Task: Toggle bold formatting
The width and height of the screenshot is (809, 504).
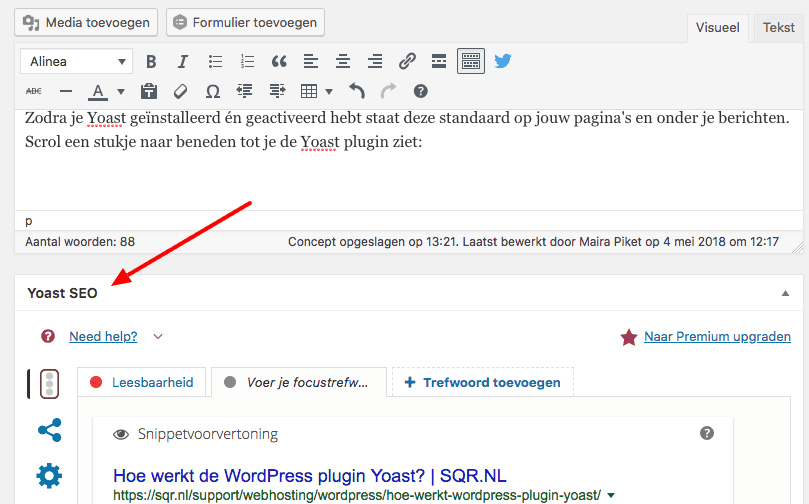Action: 151,62
